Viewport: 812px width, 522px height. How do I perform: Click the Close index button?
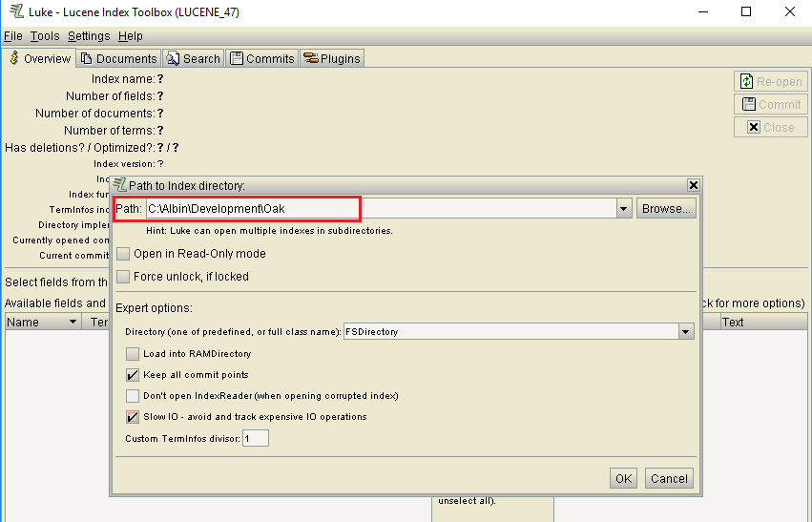(x=771, y=127)
